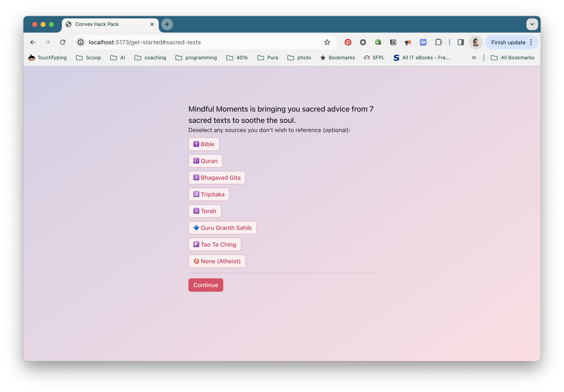Click the Extensions puzzle piece icon
The height and width of the screenshot is (392, 564).
[438, 42]
